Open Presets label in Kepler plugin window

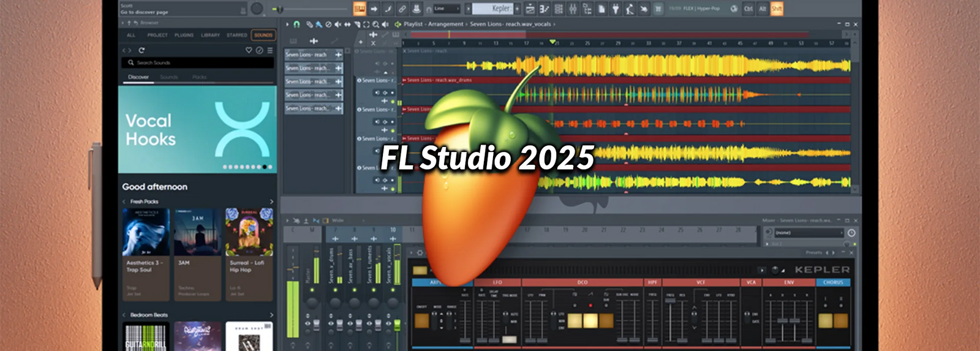click(813, 252)
